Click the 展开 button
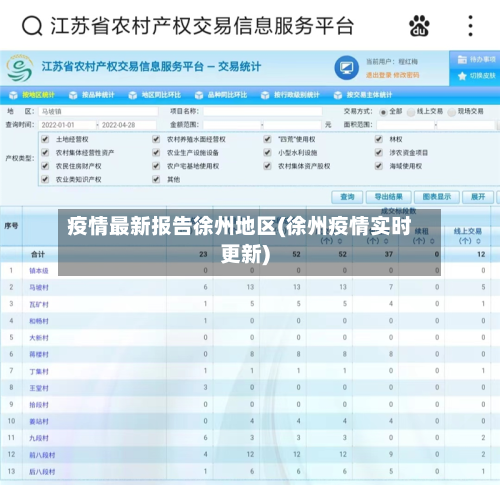500x485 pixels. (x=478, y=197)
